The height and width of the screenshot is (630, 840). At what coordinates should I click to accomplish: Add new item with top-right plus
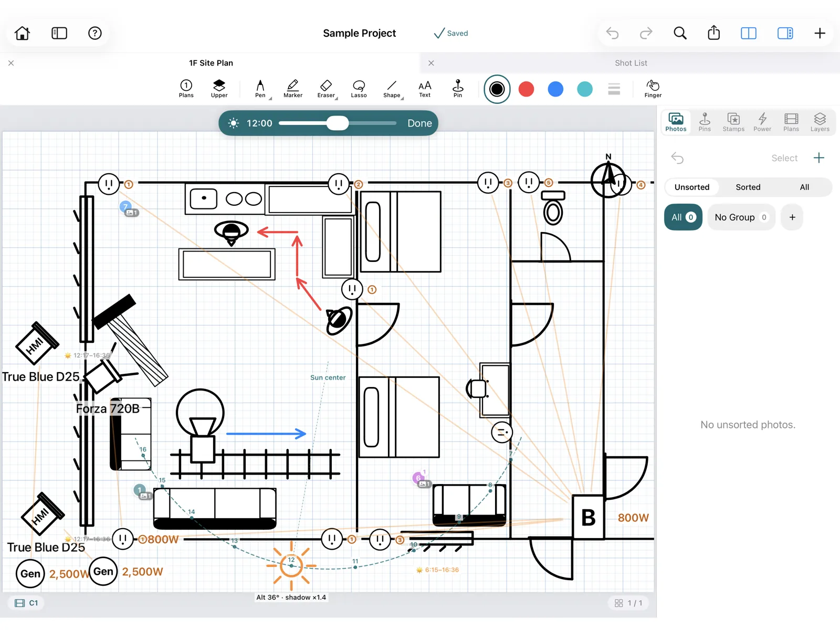tap(820, 33)
